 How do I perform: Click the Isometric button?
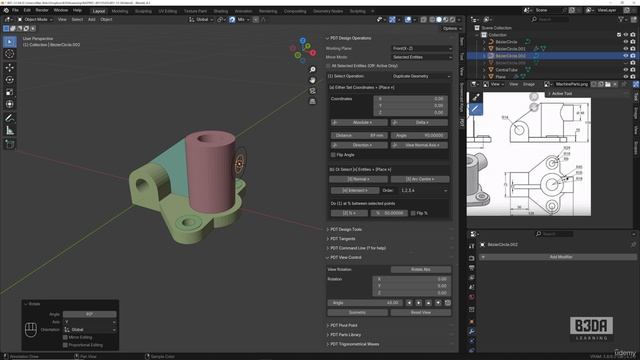click(x=358, y=313)
